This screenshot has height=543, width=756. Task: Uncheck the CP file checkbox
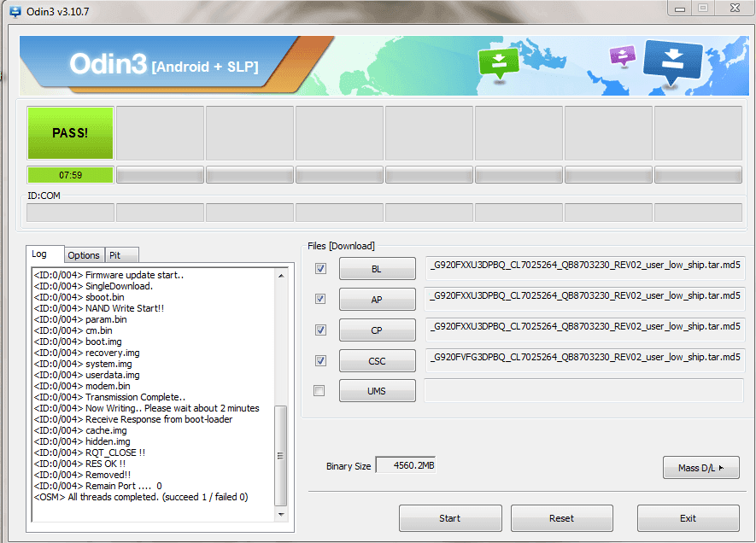(320, 330)
